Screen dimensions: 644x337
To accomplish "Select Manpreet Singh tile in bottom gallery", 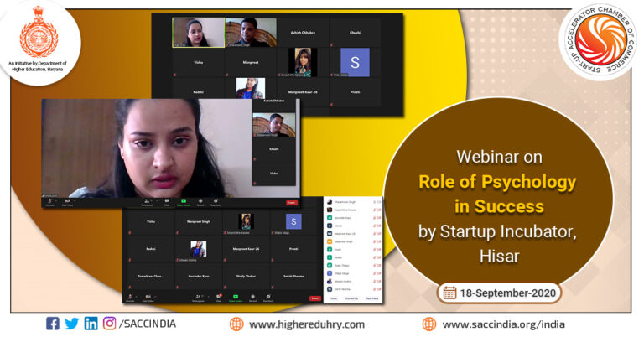I will coord(199,221).
